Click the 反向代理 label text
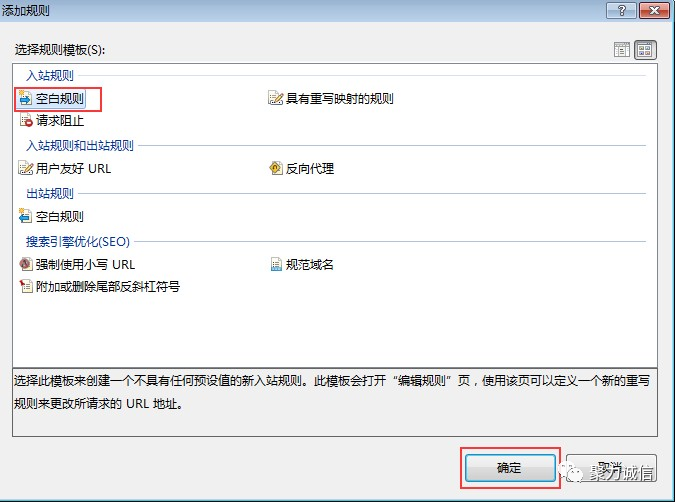675x502 pixels. pos(310,169)
